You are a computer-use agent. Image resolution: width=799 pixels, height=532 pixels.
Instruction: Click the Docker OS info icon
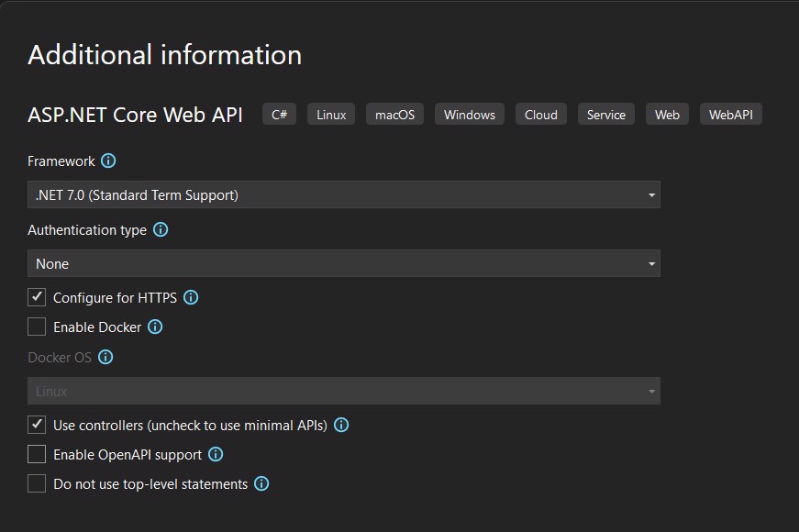105,357
